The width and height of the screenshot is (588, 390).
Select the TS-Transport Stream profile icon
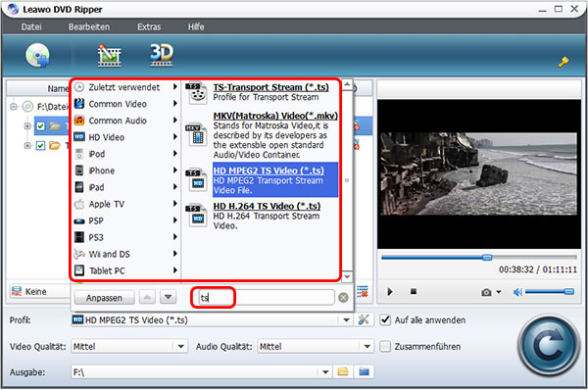(x=197, y=93)
